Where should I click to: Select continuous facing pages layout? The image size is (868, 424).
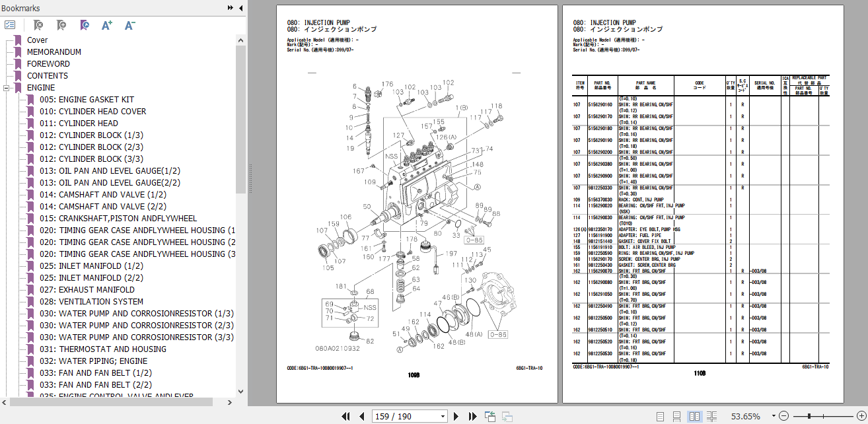(x=712, y=416)
